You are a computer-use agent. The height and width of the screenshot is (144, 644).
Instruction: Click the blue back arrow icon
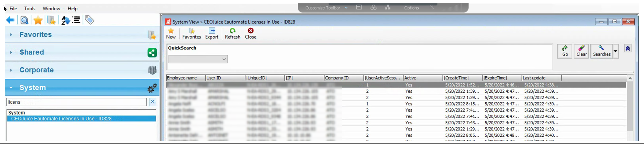(10, 20)
